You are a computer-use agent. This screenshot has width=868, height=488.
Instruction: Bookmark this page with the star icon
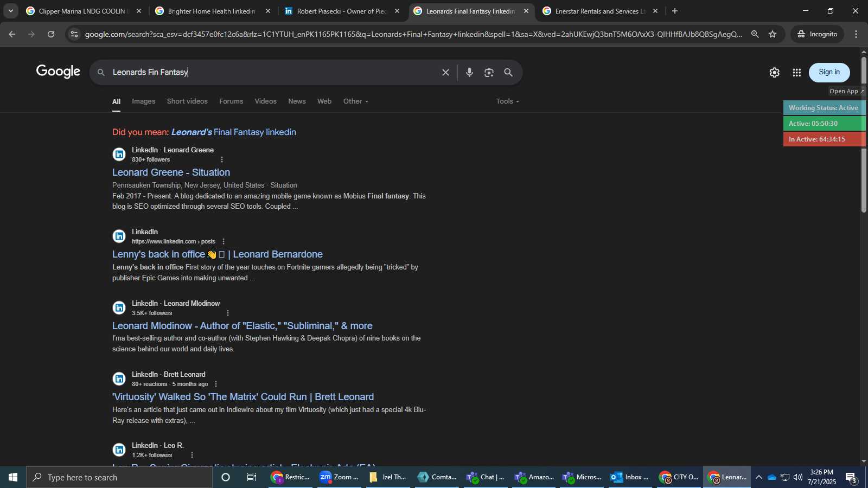773,34
